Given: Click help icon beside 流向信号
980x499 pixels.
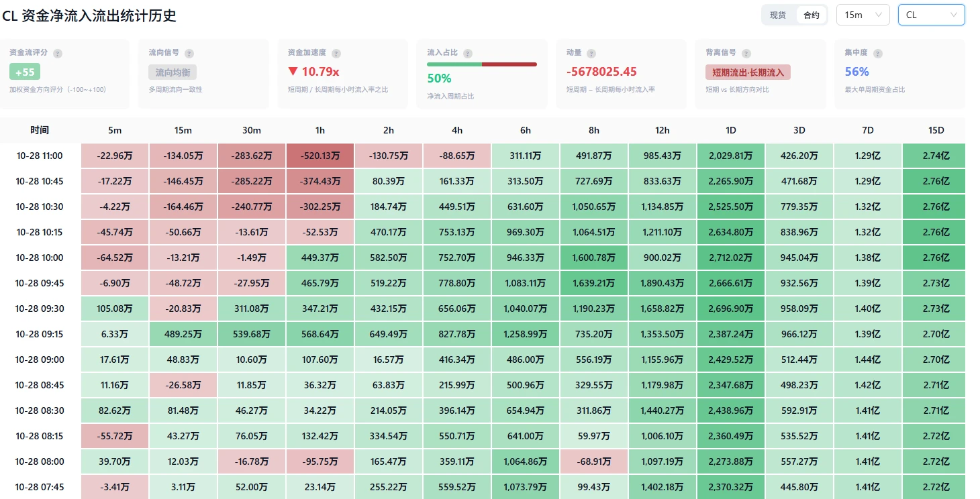Looking at the screenshot, I should coord(189,53).
